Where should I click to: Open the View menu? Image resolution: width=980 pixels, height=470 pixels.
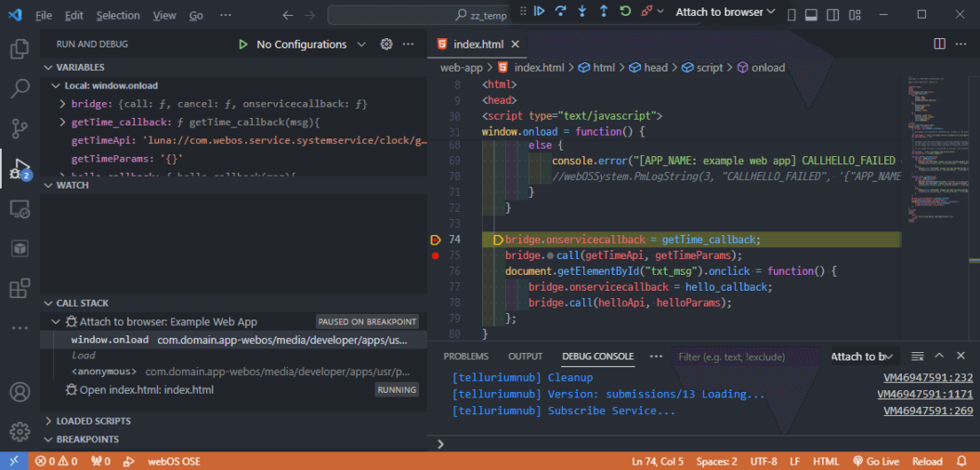[x=164, y=15]
